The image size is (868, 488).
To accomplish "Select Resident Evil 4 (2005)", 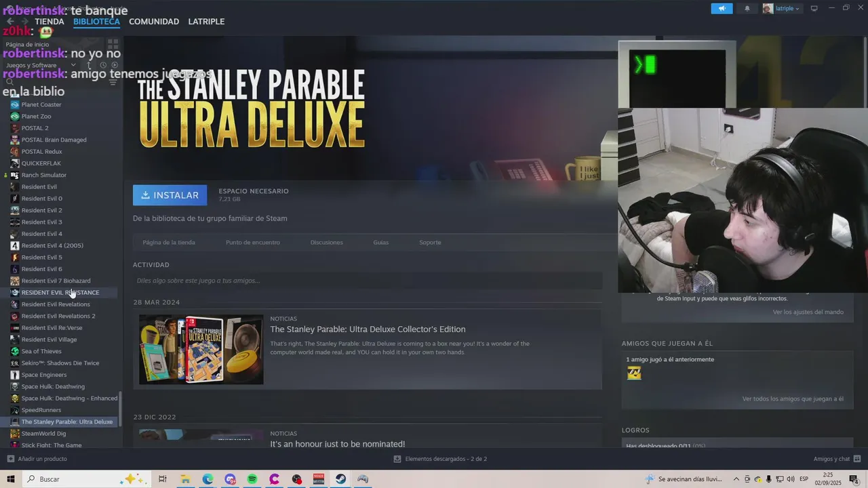I will (x=52, y=245).
